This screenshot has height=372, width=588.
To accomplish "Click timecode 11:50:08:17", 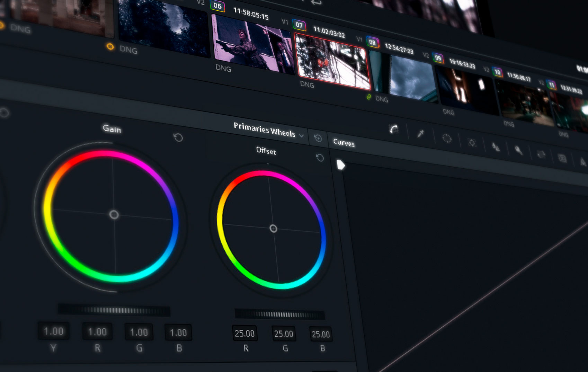I will [519, 77].
